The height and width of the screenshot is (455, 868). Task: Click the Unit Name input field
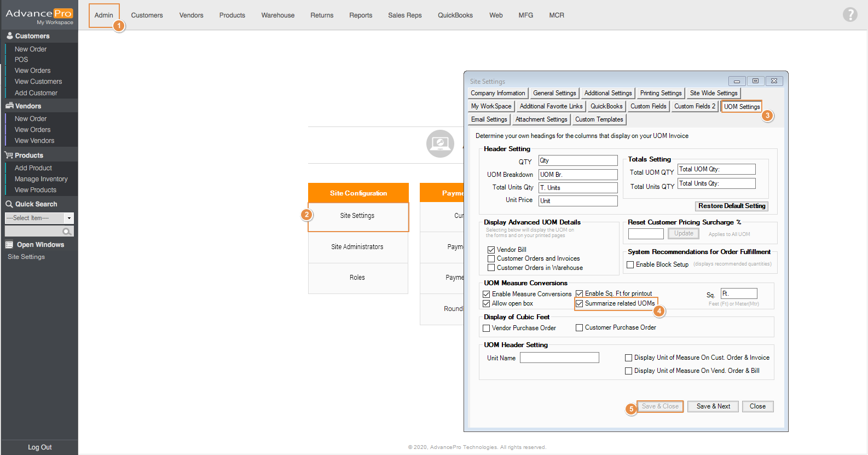[x=559, y=358]
